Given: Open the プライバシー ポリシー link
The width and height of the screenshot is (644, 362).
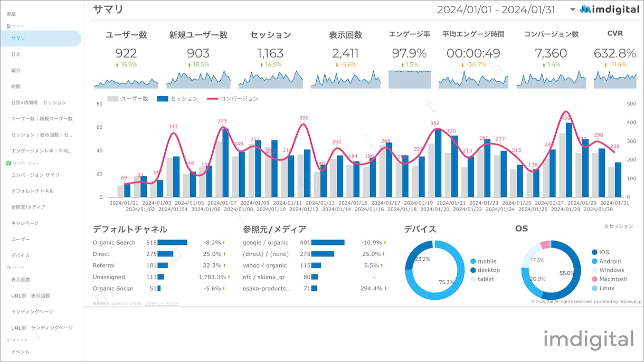Looking at the screenshot, I should click(162, 303).
